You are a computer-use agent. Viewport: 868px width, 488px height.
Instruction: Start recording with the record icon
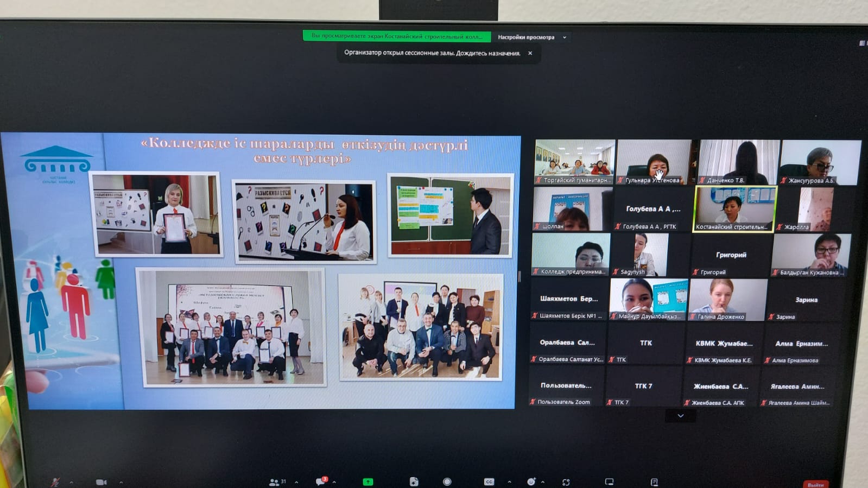447,482
